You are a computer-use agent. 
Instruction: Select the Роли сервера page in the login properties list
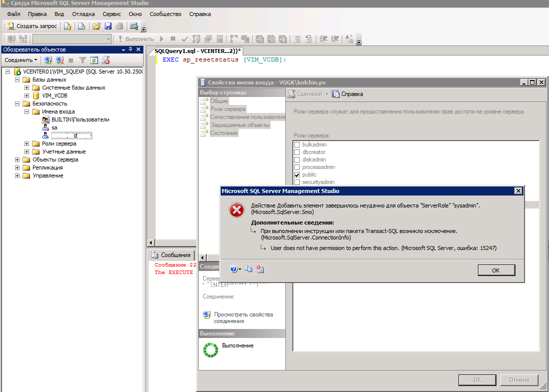(x=228, y=109)
